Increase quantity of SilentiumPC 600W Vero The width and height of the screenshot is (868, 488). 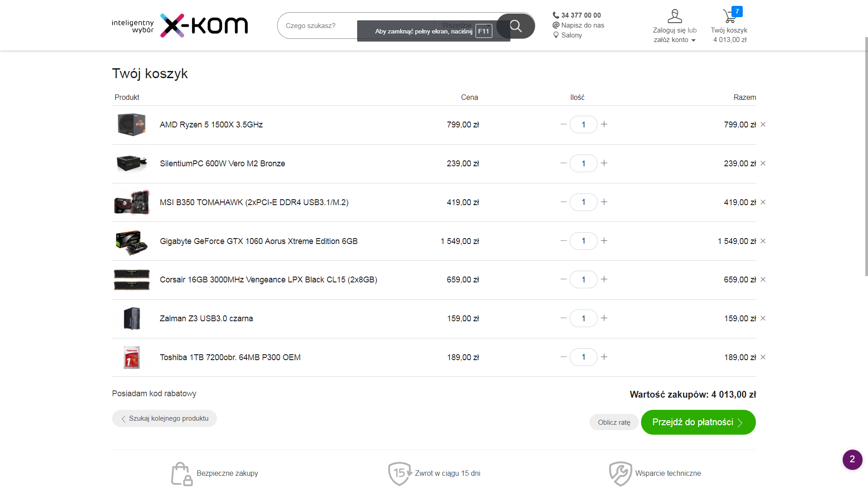(x=604, y=163)
